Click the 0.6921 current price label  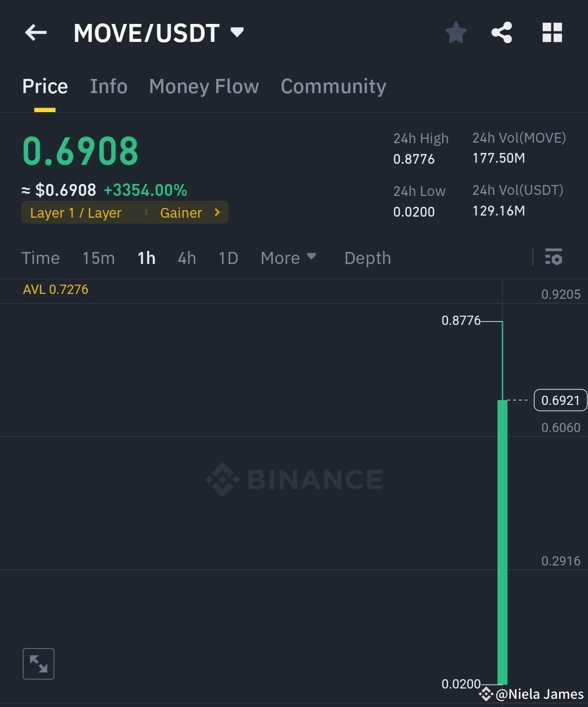(560, 400)
